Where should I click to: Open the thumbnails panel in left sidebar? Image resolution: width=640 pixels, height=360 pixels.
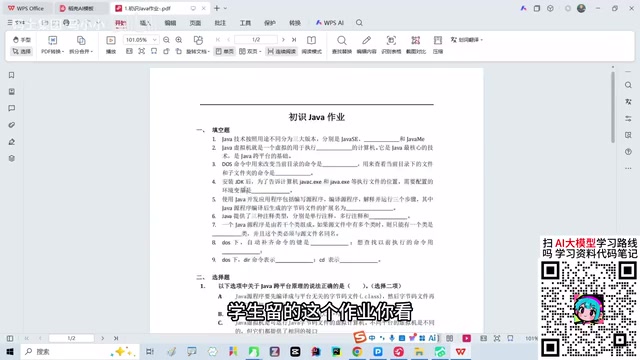tap(11, 91)
